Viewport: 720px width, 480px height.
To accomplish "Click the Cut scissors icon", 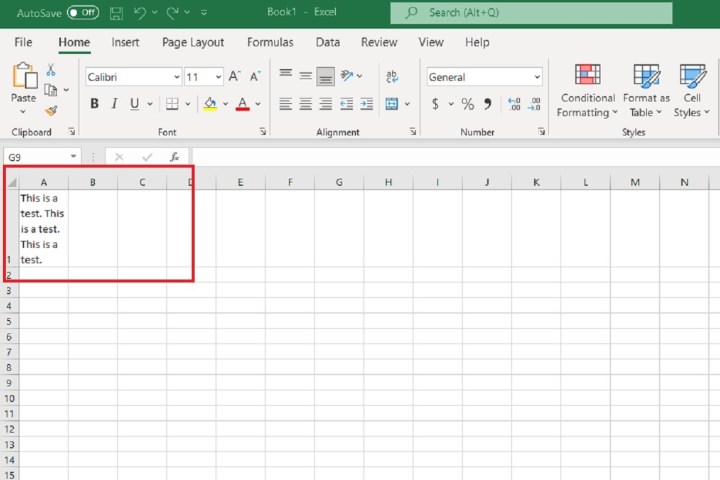I will [51, 71].
